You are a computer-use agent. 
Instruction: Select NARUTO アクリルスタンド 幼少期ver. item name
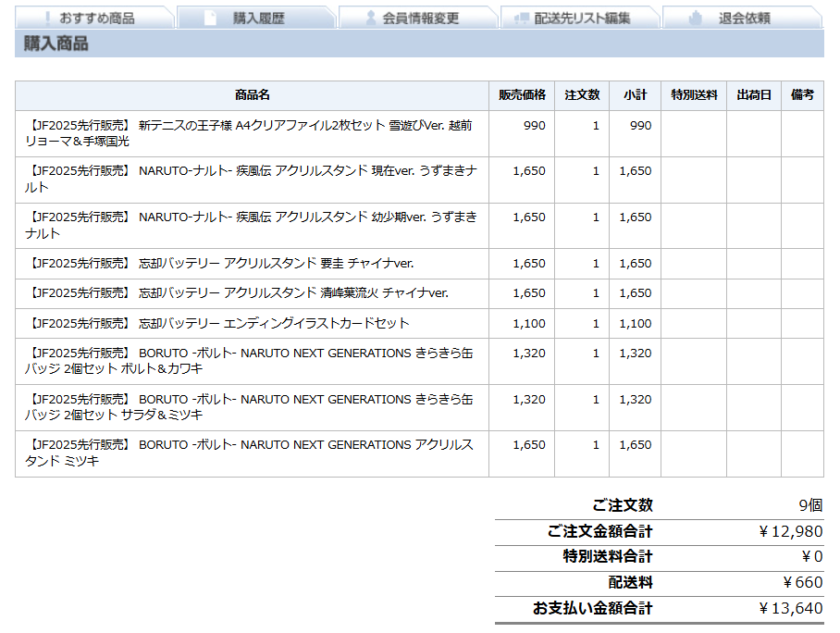251,225
